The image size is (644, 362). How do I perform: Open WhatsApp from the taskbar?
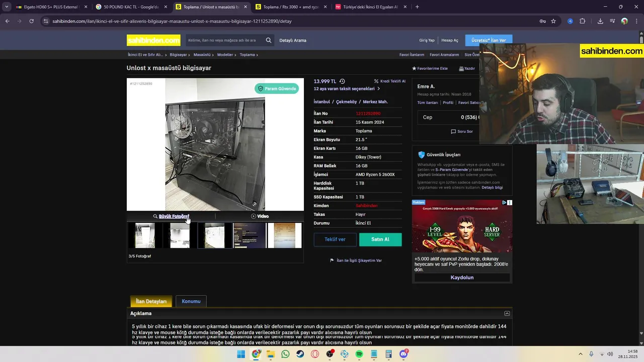point(285,354)
